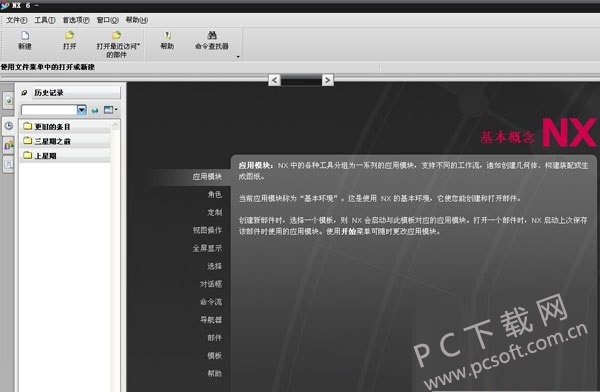The image size is (600, 392).
Task: Select the 部件 topic
Action: pyautogui.click(x=215, y=338)
